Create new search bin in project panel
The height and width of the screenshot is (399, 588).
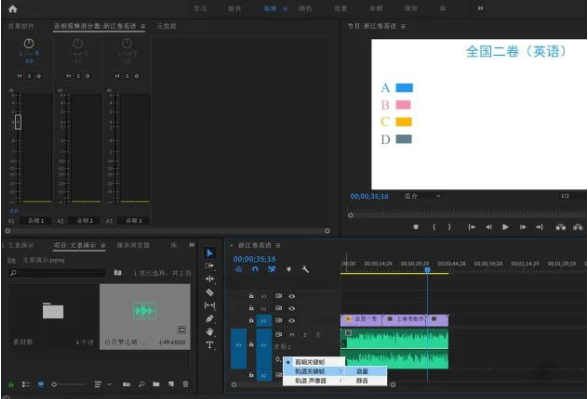pyautogui.click(x=117, y=273)
